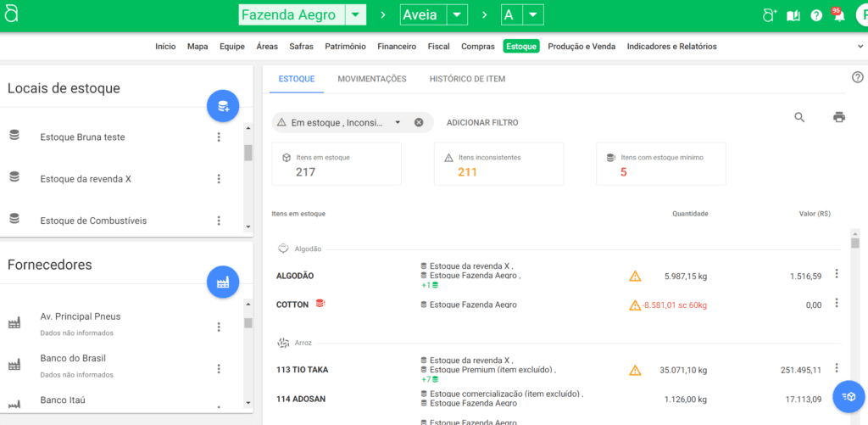This screenshot has height=425, width=868.
Task: Open the Equipe menu
Action: coord(232,47)
